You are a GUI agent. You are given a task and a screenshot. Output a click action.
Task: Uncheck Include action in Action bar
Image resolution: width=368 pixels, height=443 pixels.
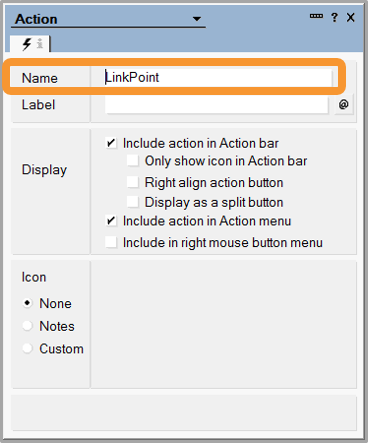[x=111, y=144]
